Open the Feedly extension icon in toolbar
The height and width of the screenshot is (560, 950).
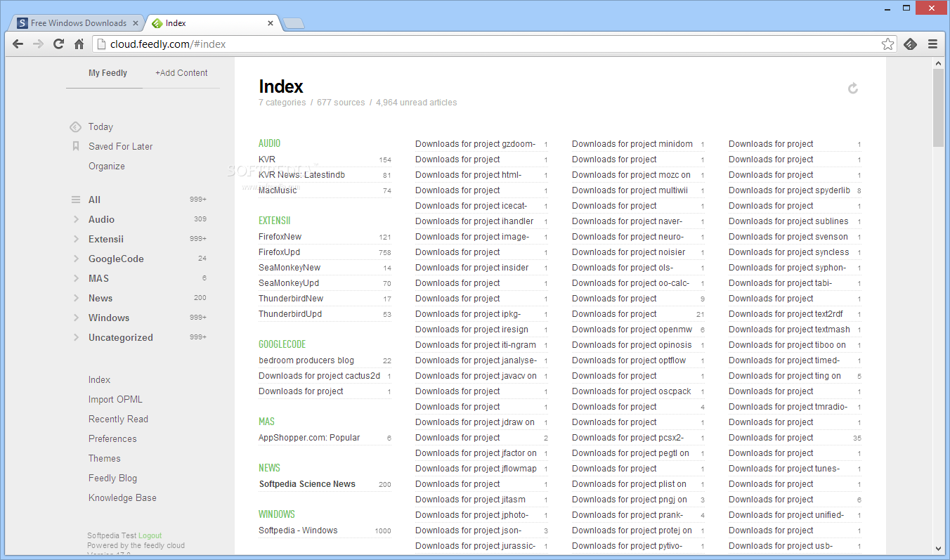click(x=910, y=44)
